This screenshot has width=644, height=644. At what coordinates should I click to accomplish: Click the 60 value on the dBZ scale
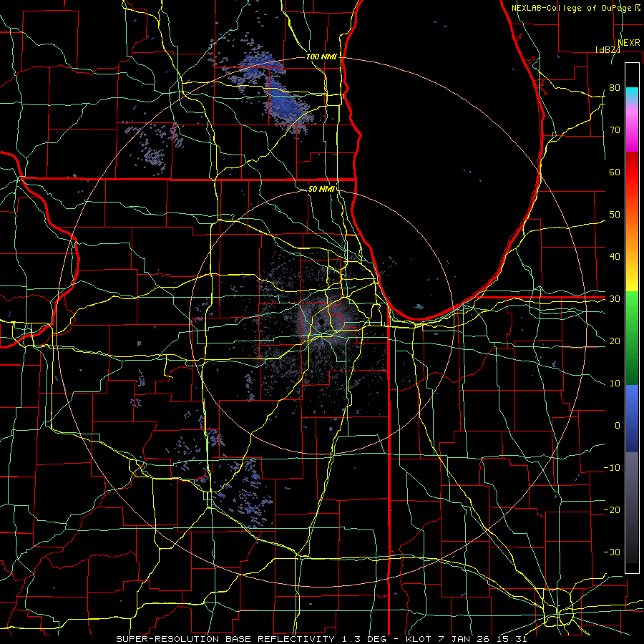tap(615, 172)
